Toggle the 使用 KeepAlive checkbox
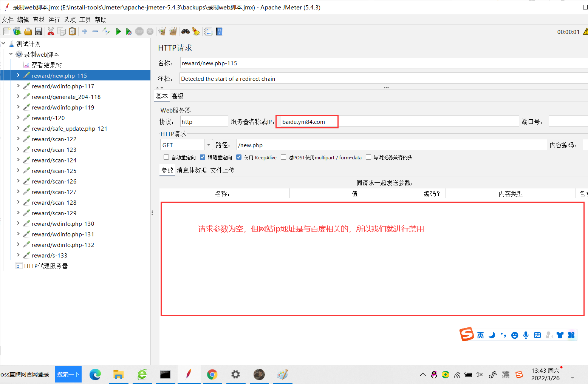The height and width of the screenshot is (384, 588). click(239, 157)
